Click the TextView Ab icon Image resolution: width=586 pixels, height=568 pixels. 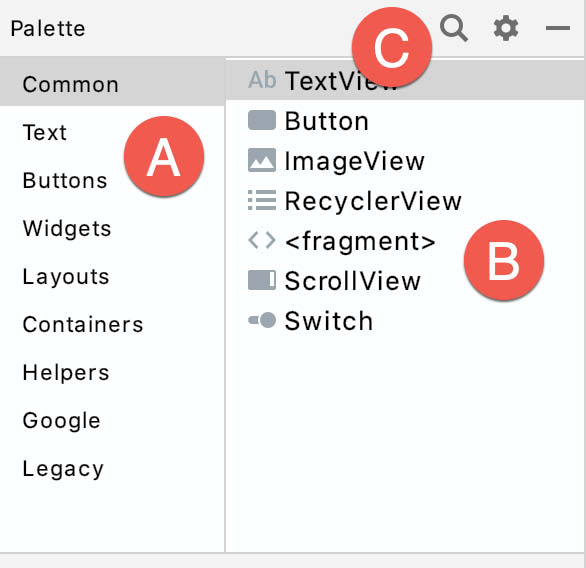(262, 80)
